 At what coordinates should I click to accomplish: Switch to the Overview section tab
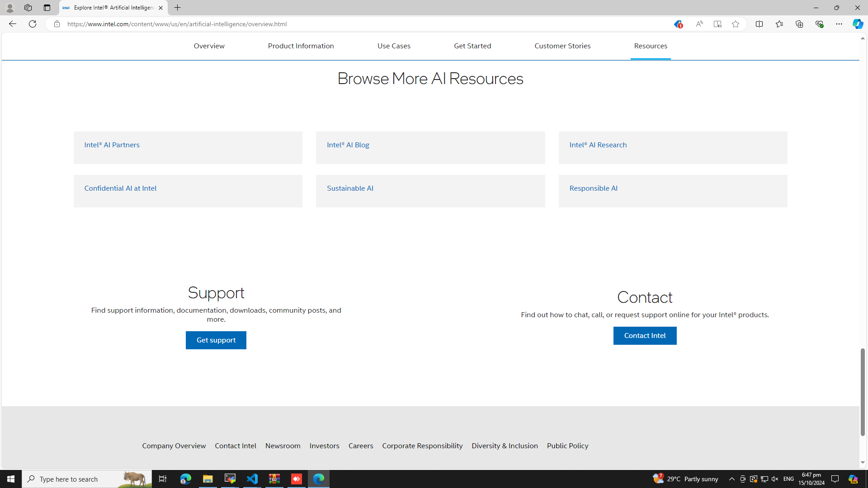(x=209, y=46)
